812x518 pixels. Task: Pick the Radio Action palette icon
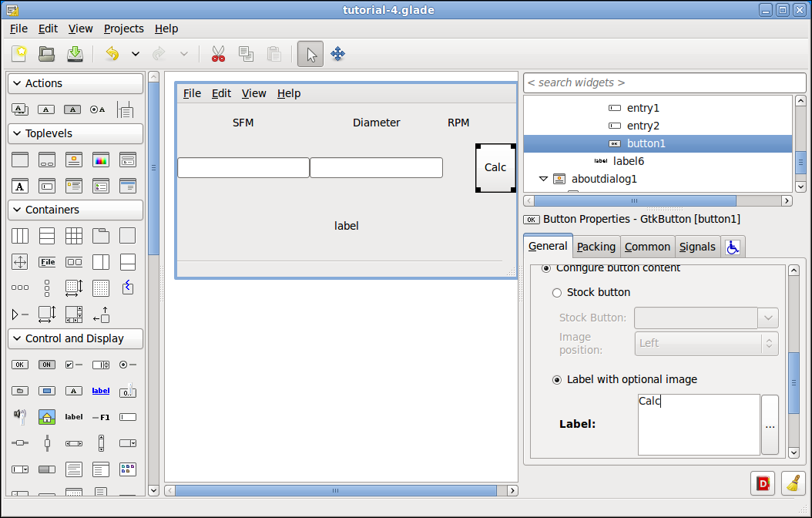tap(97, 109)
